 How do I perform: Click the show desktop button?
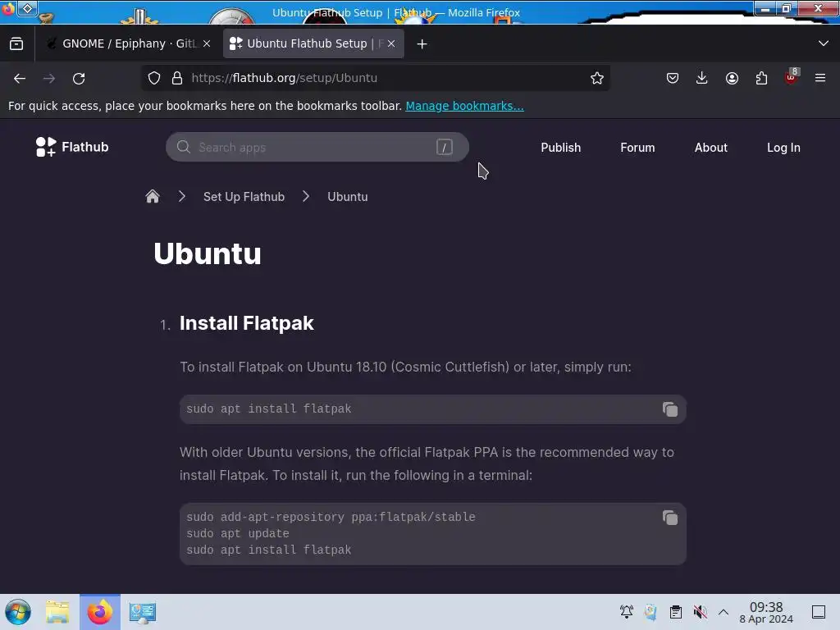819,612
